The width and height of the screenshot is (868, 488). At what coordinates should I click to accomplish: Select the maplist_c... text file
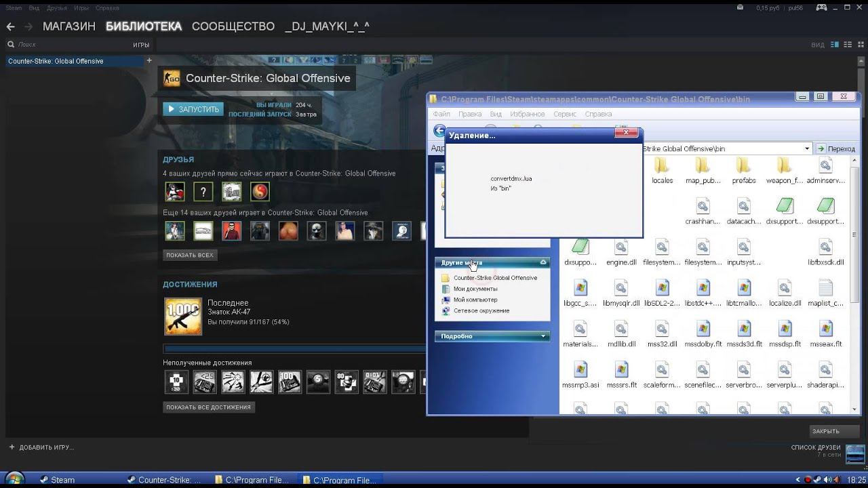[825, 293]
